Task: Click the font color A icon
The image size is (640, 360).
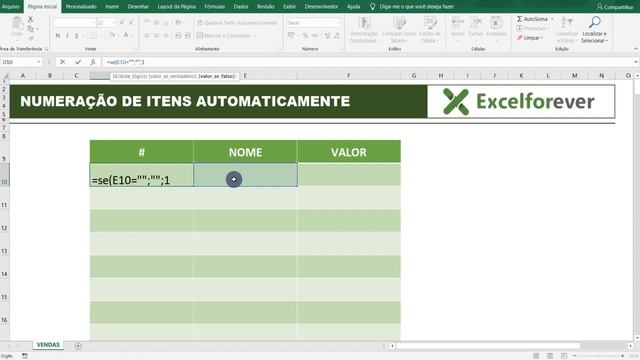Action: [x=126, y=36]
